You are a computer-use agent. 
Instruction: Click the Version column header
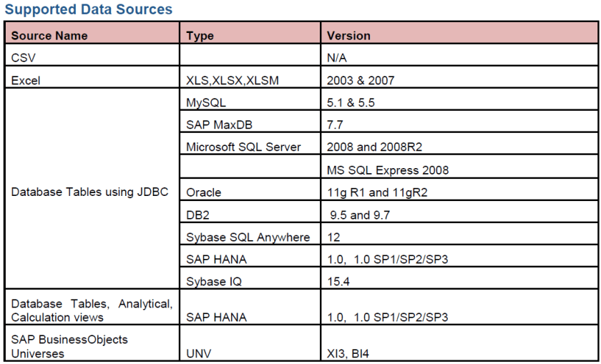[348, 36]
